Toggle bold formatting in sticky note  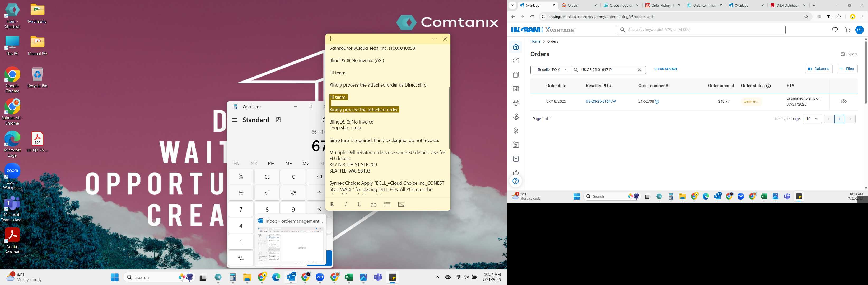coord(332,205)
